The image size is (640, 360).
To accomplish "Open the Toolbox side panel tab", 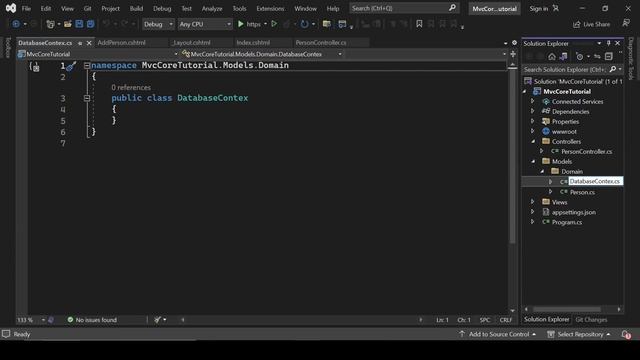I will pyautogui.click(x=7, y=47).
